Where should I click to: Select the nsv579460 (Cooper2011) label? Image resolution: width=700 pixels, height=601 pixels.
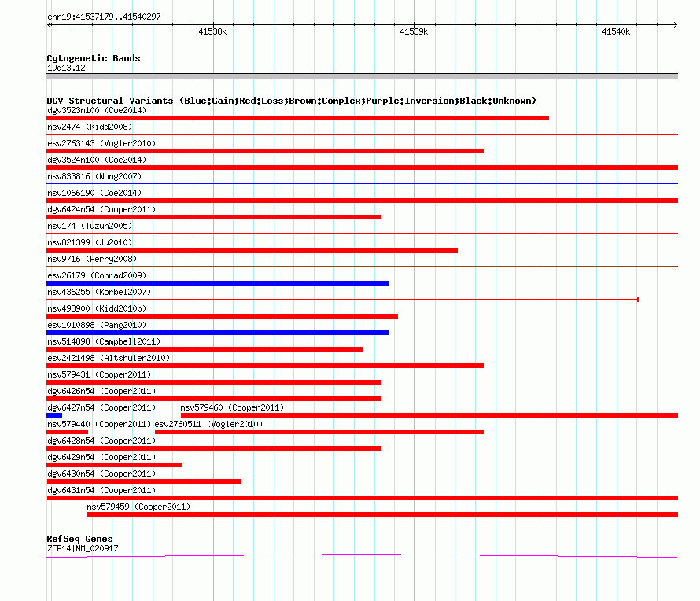(x=232, y=407)
